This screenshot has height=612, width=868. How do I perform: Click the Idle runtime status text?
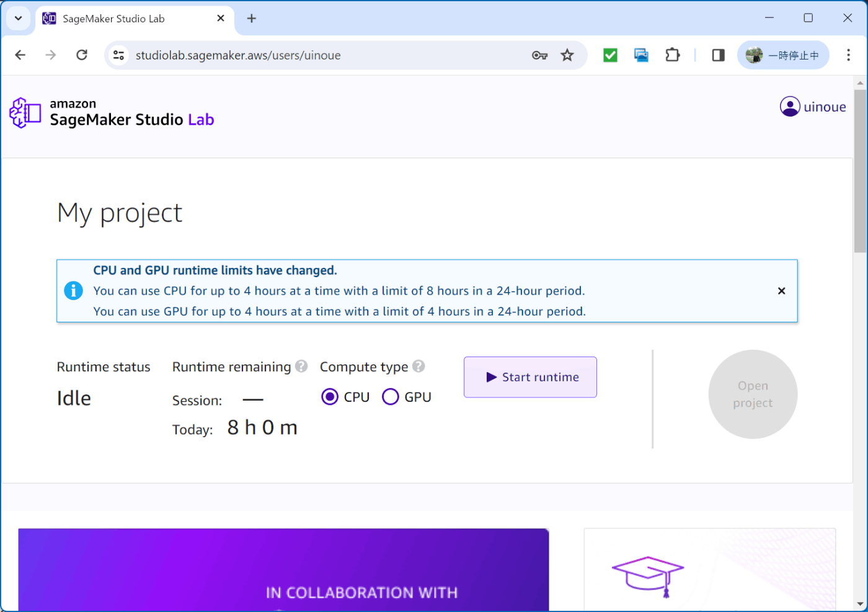[74, 398]
